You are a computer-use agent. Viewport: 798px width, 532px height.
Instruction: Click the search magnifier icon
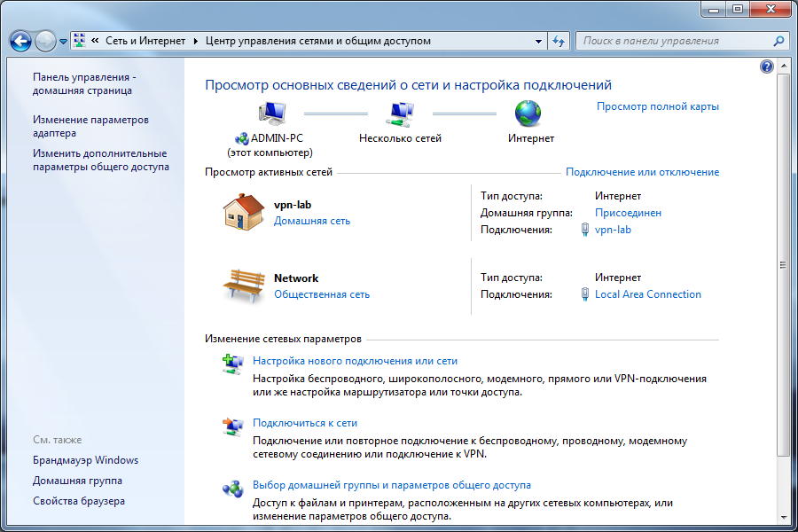(778, 41)
